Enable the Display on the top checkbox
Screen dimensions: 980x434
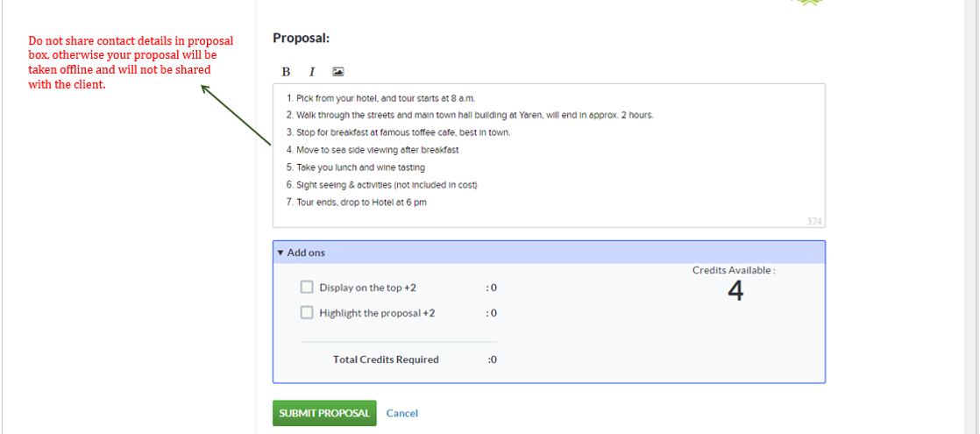point(307,287)
